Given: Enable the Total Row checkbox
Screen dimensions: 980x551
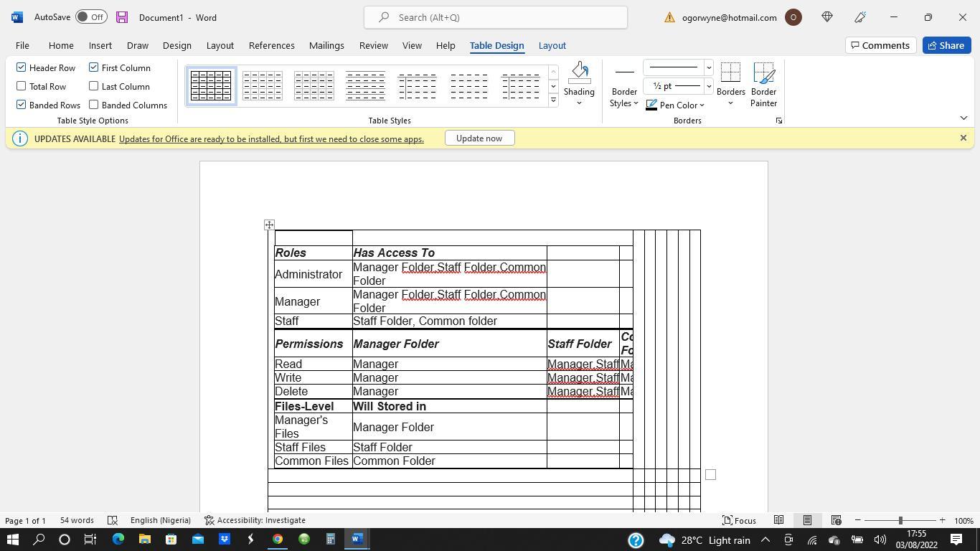Looking at the screenshot, I should pos(22,86).
